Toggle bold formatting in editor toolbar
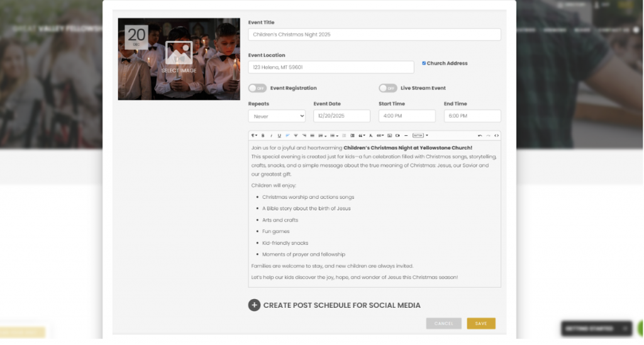 tap(263, 135)
